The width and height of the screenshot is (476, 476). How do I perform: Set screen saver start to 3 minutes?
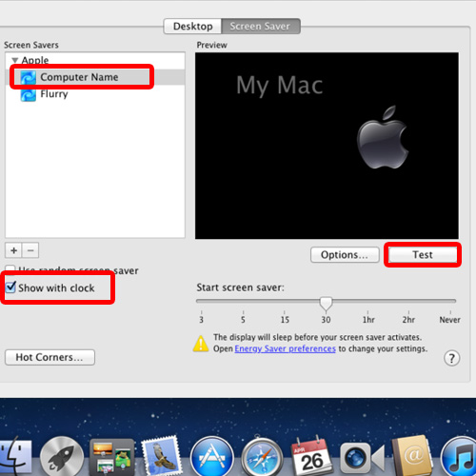(201, 320)
